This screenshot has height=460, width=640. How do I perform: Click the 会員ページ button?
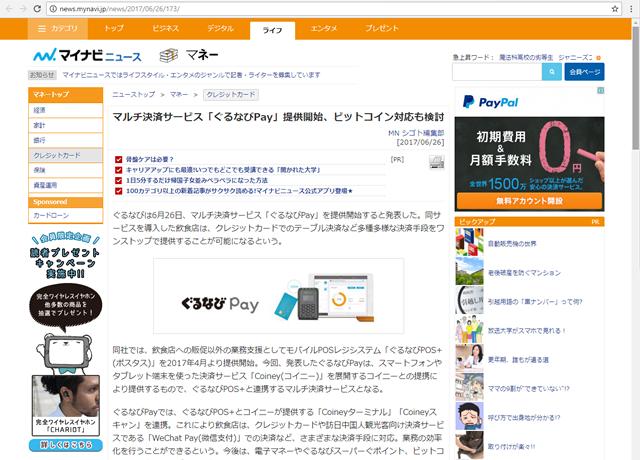click(585, 72)
